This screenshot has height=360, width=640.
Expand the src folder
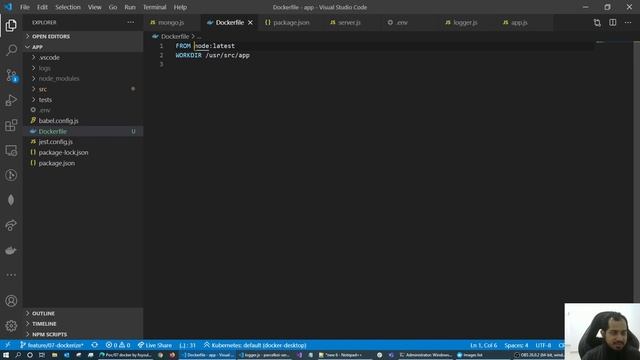pyautogui.click(x=83, y=89)
